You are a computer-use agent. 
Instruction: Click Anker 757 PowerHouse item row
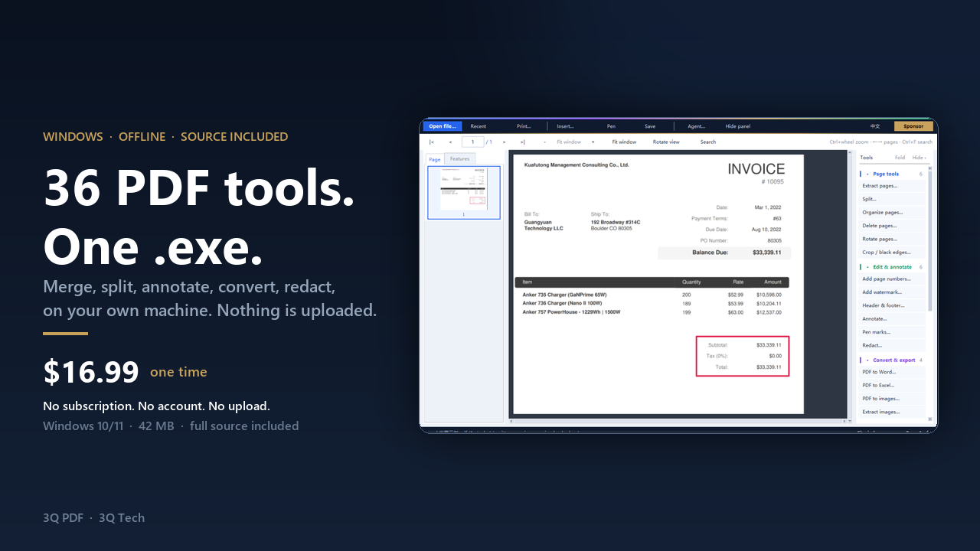click(652, 312)
